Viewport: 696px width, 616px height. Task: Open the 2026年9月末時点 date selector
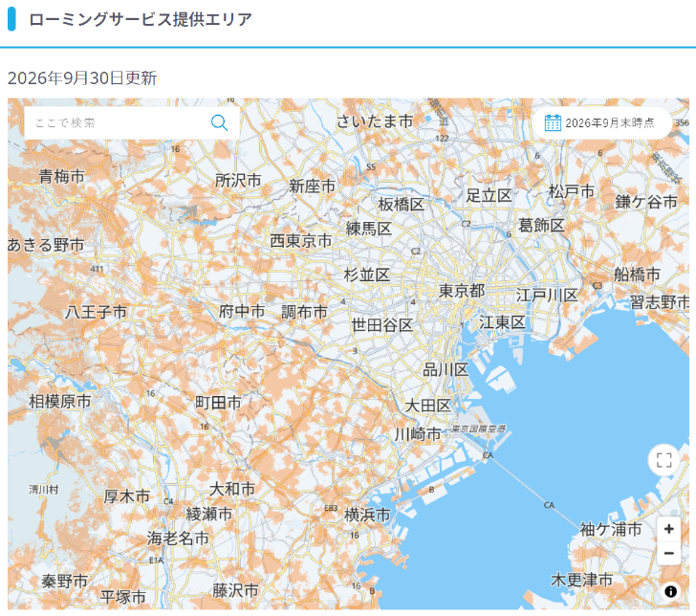602,122
